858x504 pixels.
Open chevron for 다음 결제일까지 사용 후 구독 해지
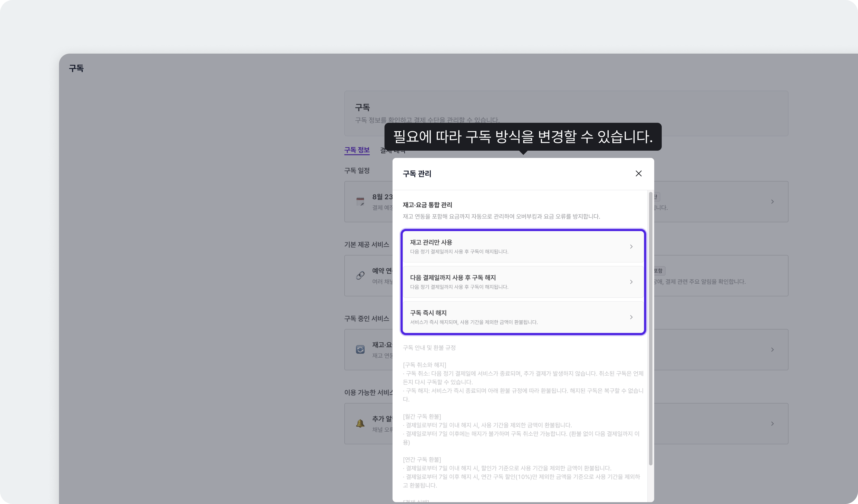point(631,282)
